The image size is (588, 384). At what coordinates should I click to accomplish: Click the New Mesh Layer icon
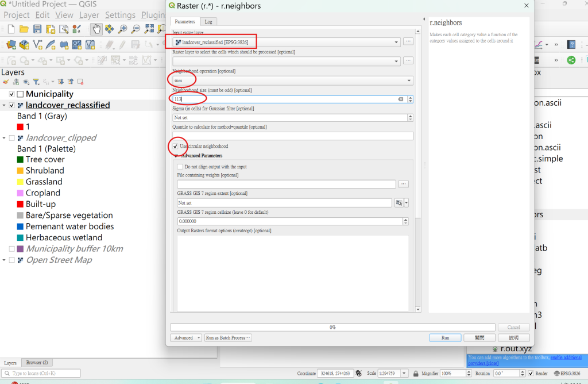tap(77, 45)
